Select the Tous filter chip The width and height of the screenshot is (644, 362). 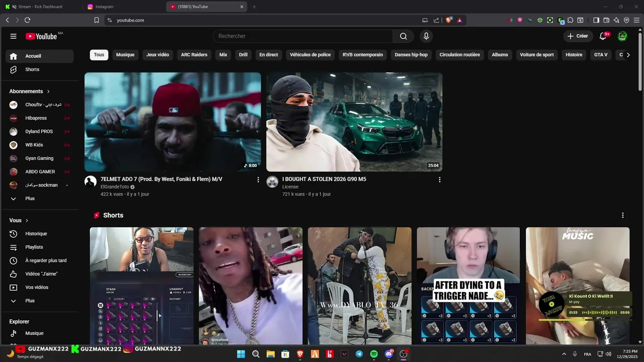[x=99, y=55]
